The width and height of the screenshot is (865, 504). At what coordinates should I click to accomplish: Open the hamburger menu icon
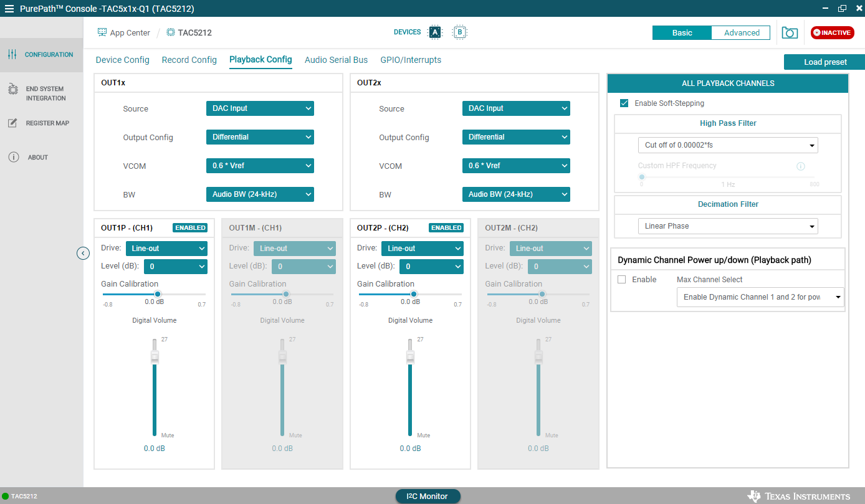pos(9,9)
